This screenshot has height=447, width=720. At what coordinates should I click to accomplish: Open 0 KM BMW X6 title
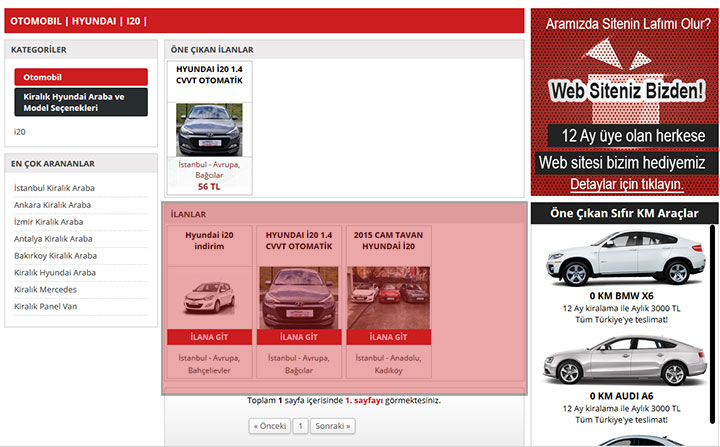pos(621,296)
